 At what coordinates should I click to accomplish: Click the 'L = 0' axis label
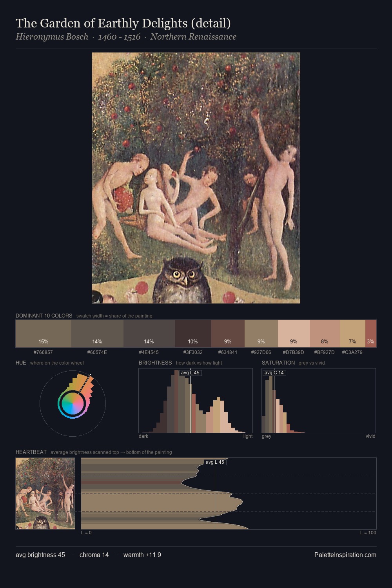[x=86, y=533]
